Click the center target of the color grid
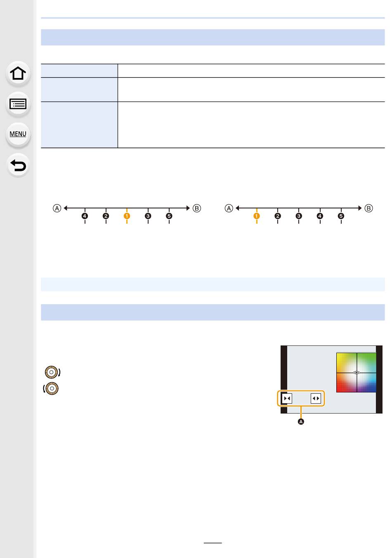This screenshot has height=558, width=392. (357, 372)
